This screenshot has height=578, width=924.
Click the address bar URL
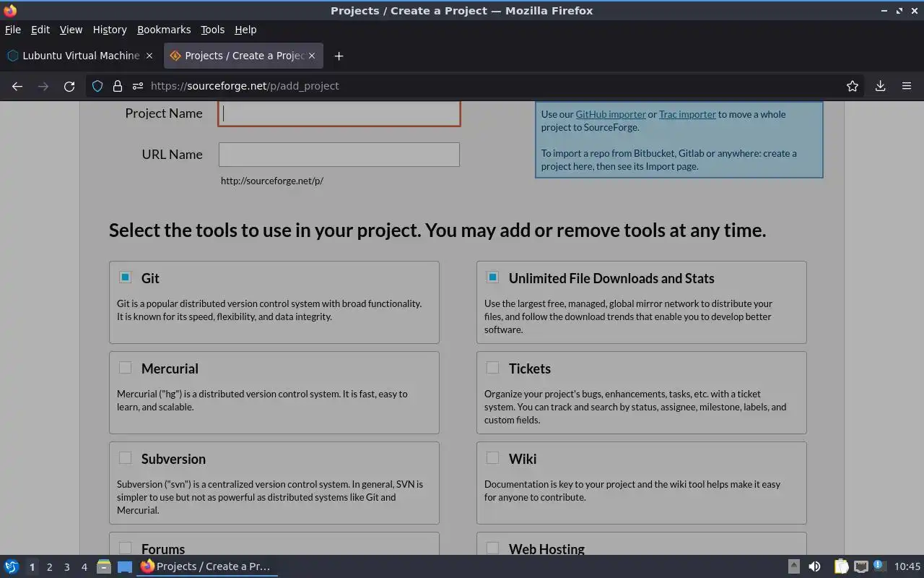tap(245, 86)
